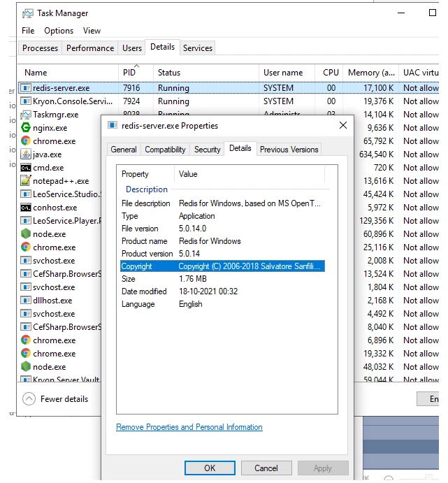Viewport: 448px width, 483px height.
Task: Open the General tab in Properties
Action: point(124,150)
